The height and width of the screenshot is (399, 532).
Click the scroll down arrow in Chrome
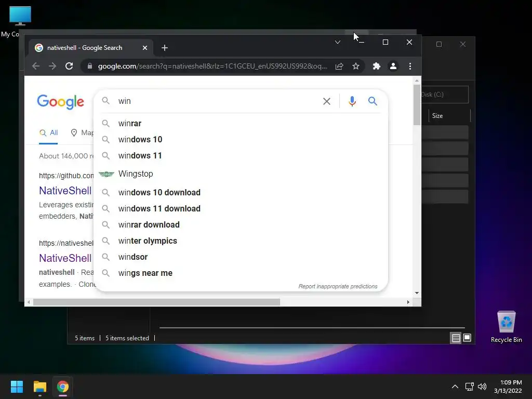(x=417, y=293)
